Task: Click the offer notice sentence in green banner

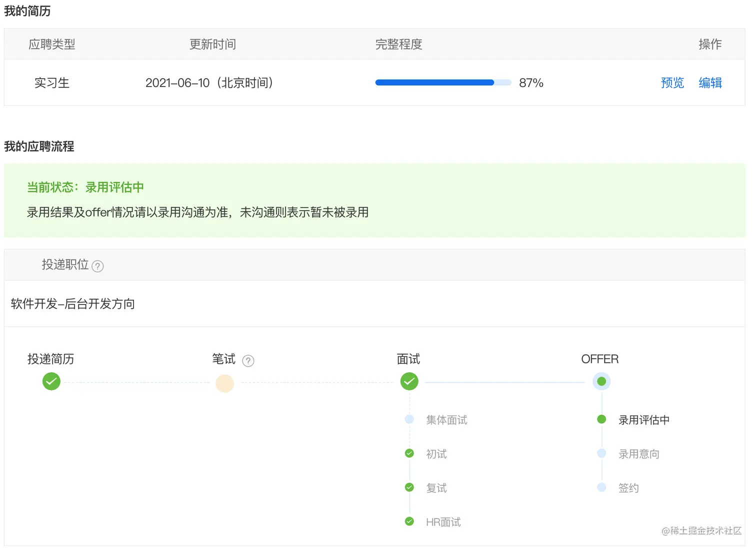Action: pyautogui.click(x=198, y=212)
